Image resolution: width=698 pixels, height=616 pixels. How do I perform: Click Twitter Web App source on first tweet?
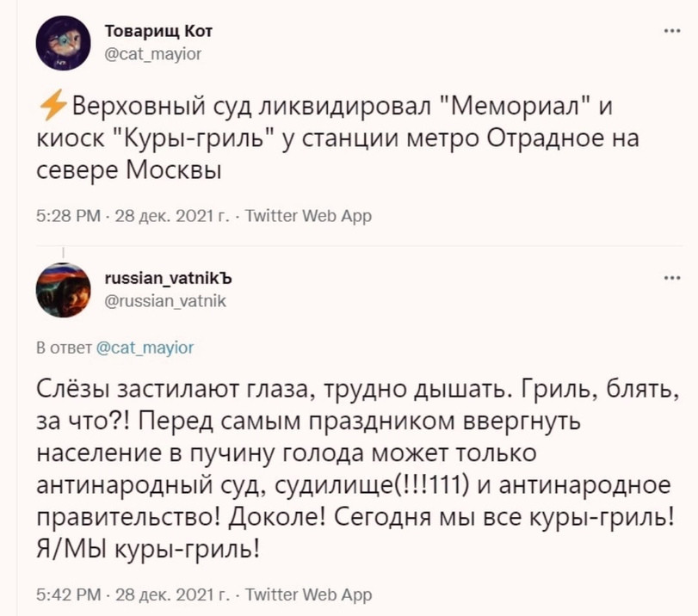309,216
